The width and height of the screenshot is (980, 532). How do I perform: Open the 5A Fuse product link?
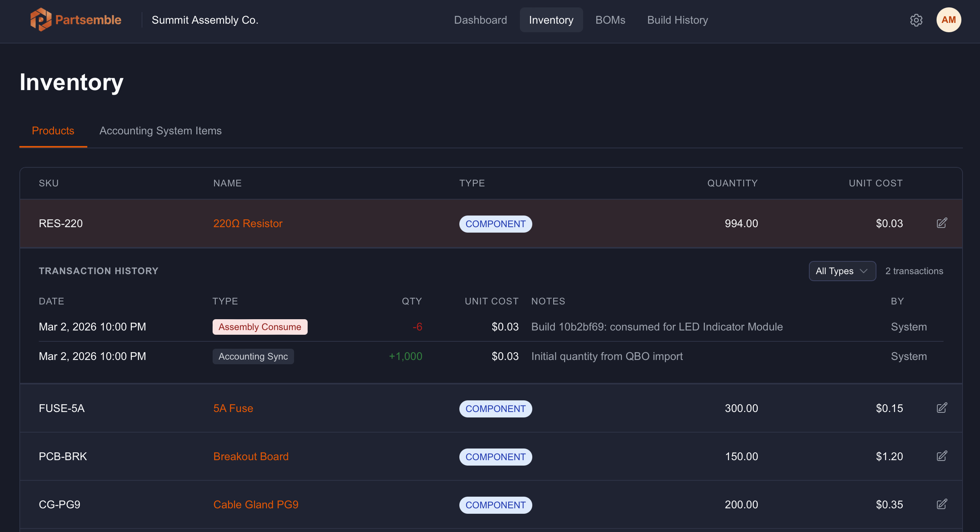point(233,408)
